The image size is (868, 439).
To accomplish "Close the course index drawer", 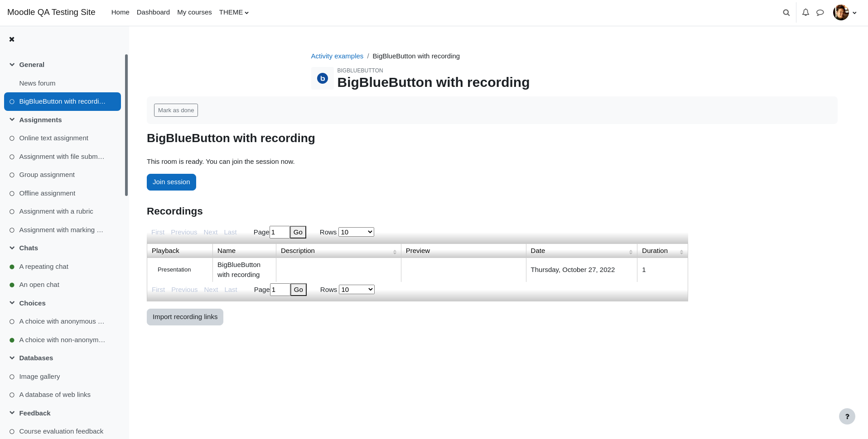I will (x=12, y=39).
